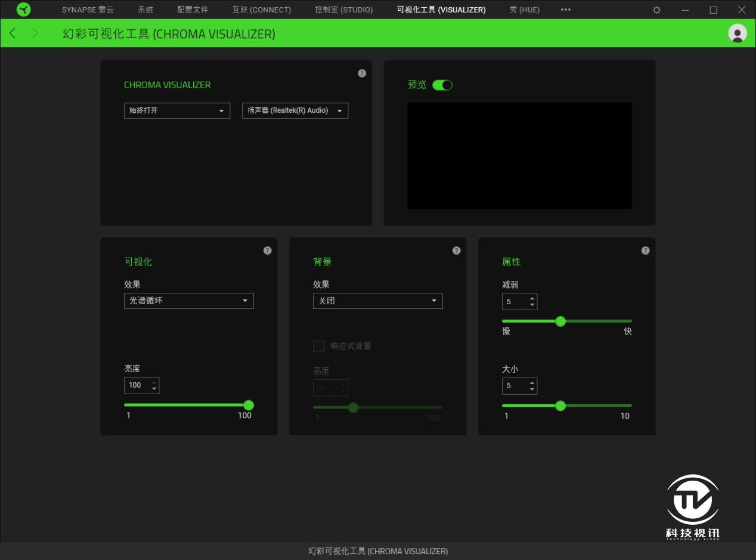Image resolution: width=756 pixels, height=560 pixels.
Task: Expand the 始终打开 activation mode dropdown
Action: [176, 110]
